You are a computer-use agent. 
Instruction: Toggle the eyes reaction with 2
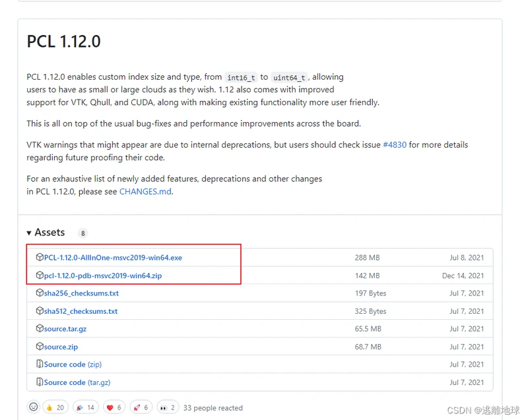[x=168, y=407]
